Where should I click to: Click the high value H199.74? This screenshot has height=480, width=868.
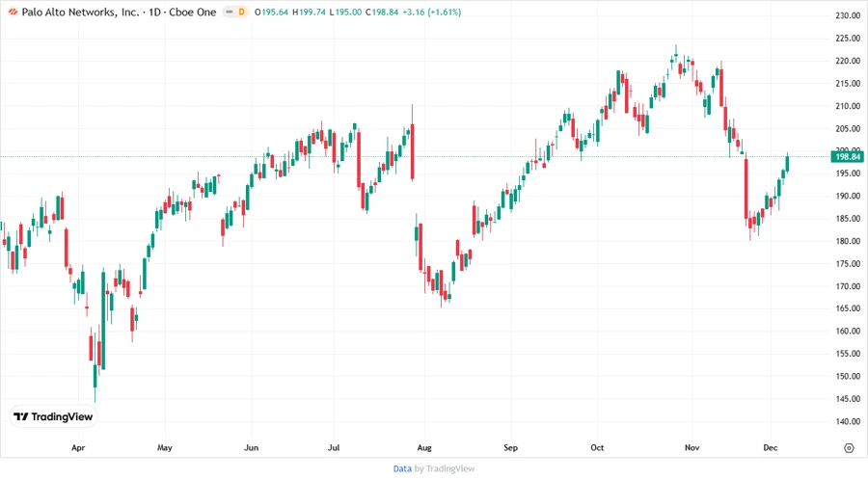pos(309,13)
